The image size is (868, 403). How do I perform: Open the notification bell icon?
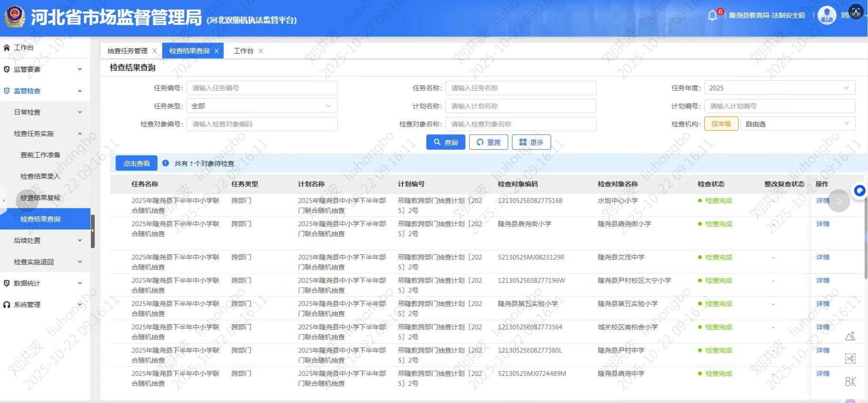[712, 15]
